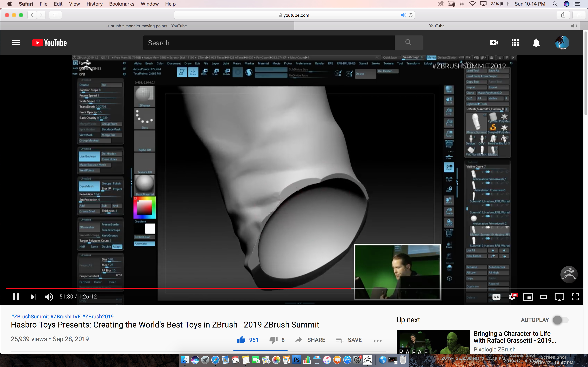
Task: Open the YouTube apps grid
Action: tap(515, 43)
